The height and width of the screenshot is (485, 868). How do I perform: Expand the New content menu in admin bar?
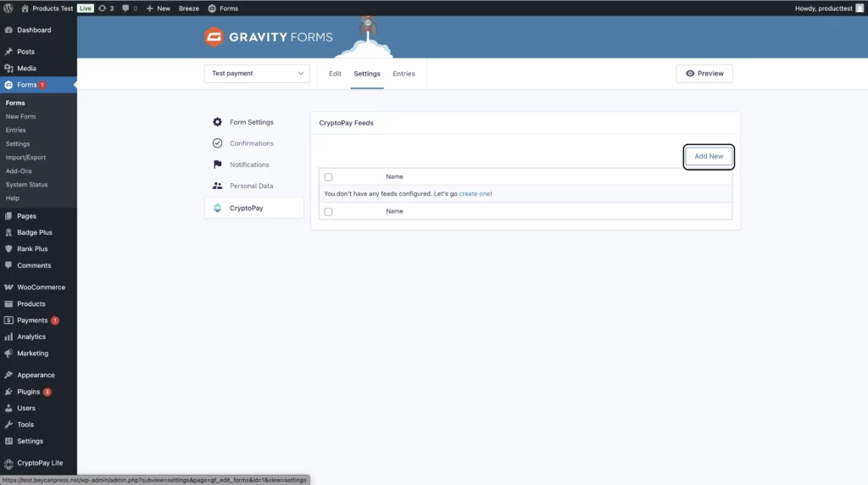(x=158, y=8)
